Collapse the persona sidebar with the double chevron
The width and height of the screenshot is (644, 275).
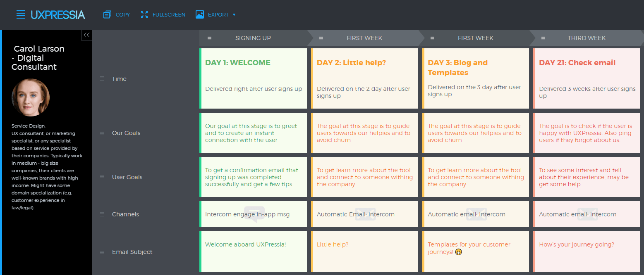[86, 35]
